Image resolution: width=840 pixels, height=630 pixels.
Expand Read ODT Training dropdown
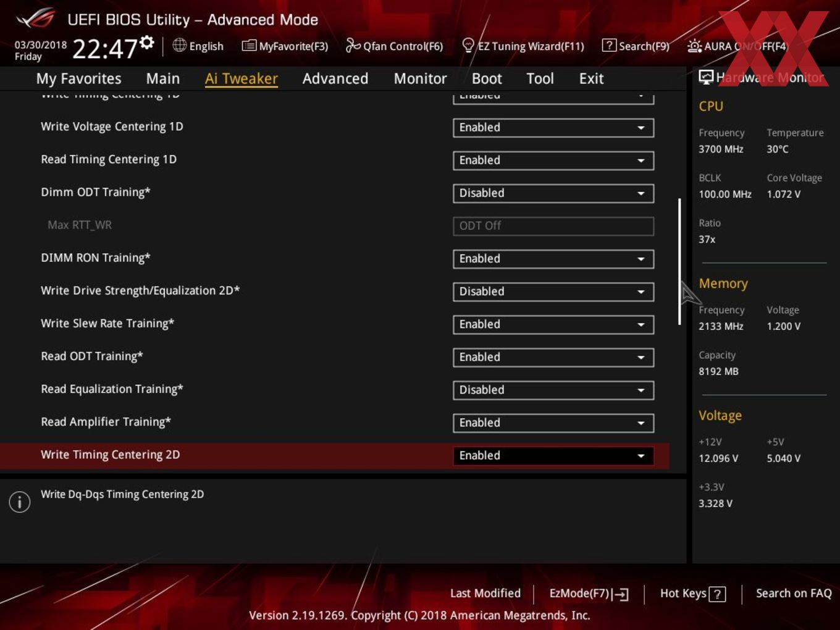(x=553, y=357)
